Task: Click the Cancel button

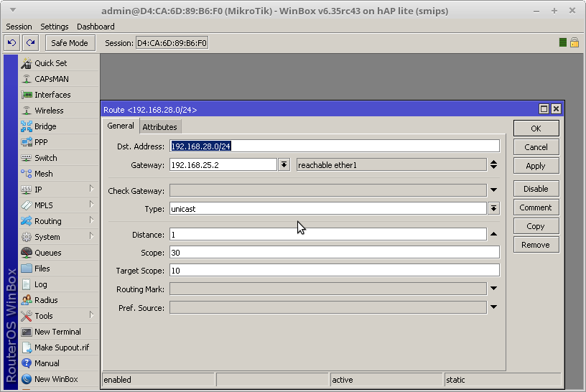Action: click(536, 147)
